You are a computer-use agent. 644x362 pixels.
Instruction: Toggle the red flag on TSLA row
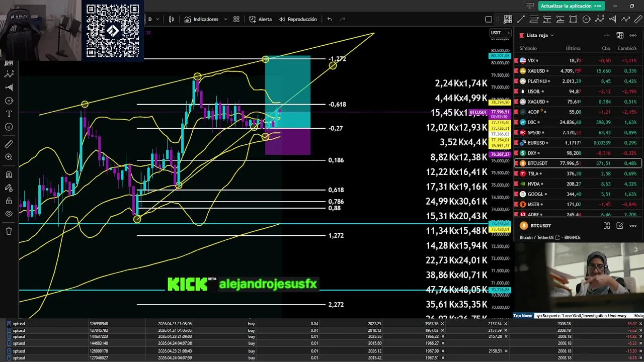pos(516,173)
